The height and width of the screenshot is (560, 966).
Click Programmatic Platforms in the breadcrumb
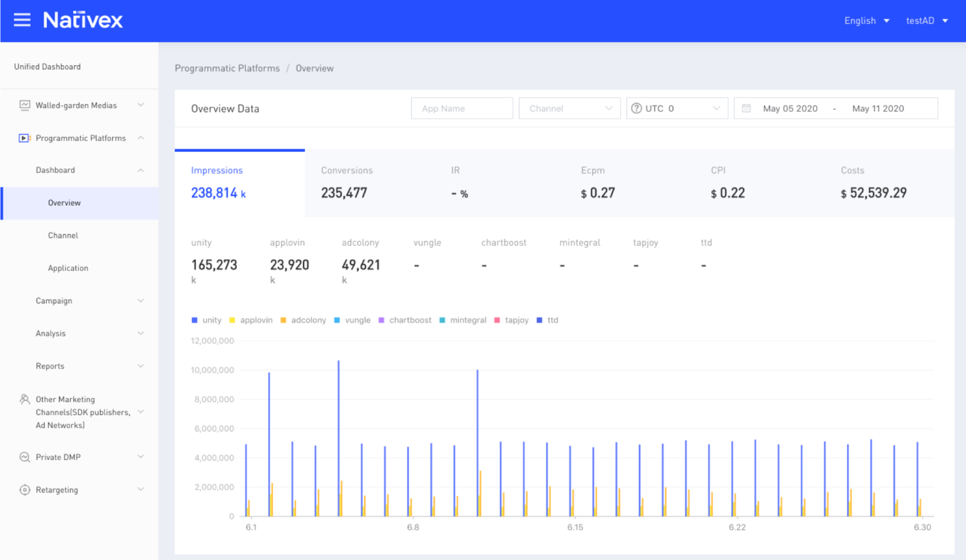227,68
